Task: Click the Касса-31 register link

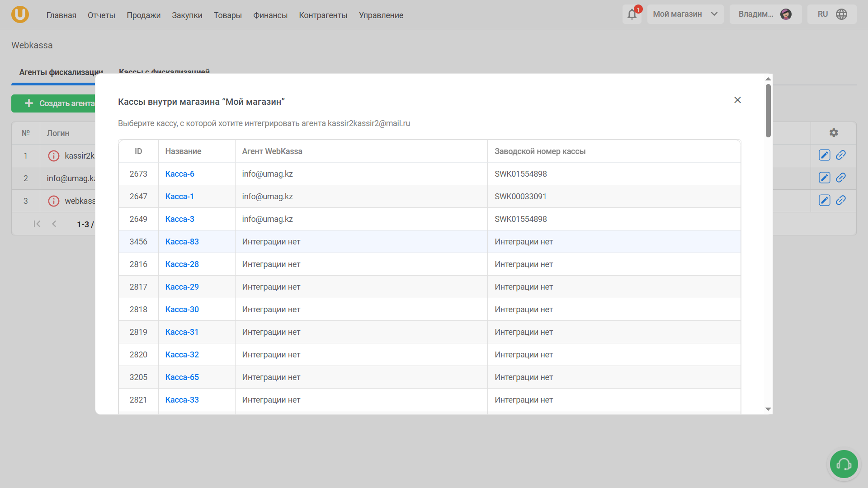Action: tap(182, 332)
